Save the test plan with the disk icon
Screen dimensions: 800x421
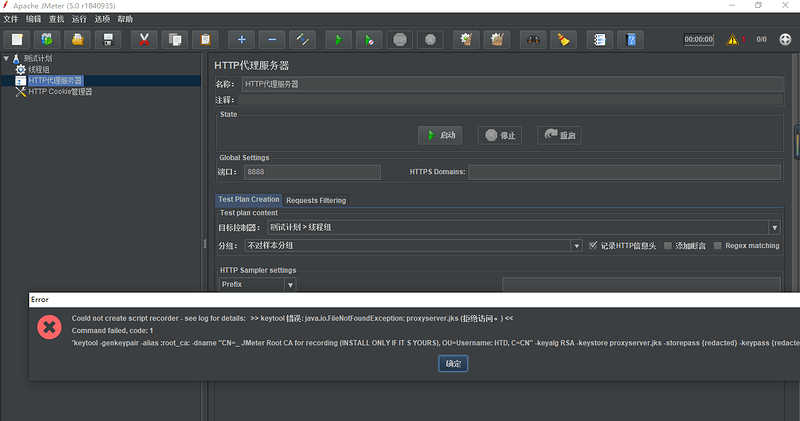point(108,39)
